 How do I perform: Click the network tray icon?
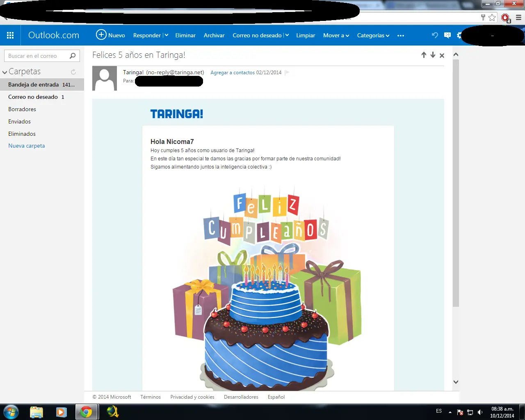click(x=470, y=412)
